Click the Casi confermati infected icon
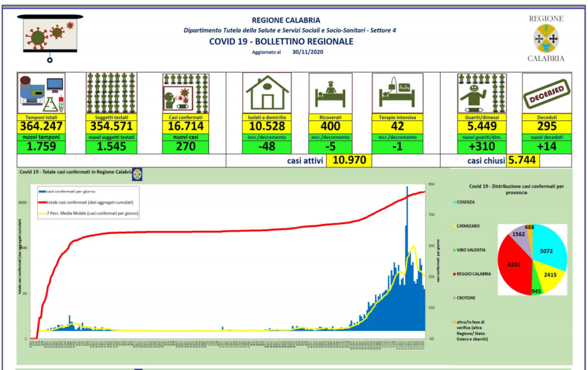Image resolution: width=588 pixels, height=370 pixels. [185, 93]
